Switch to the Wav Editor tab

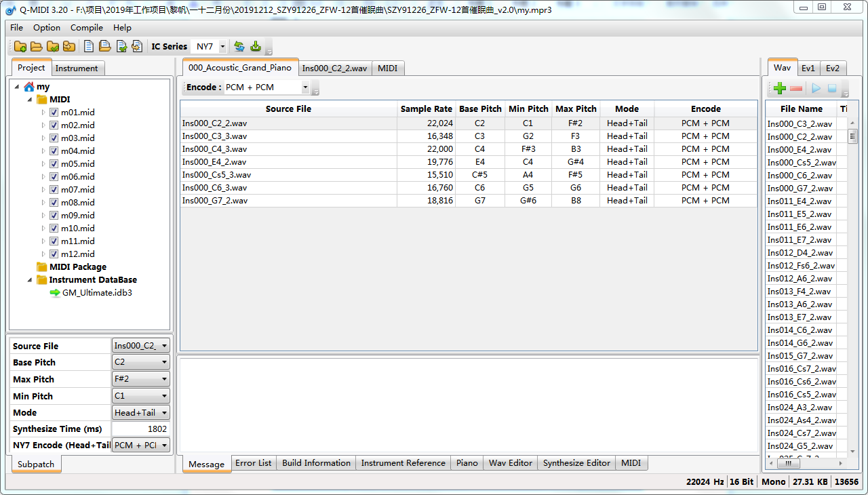coord(510,463)
